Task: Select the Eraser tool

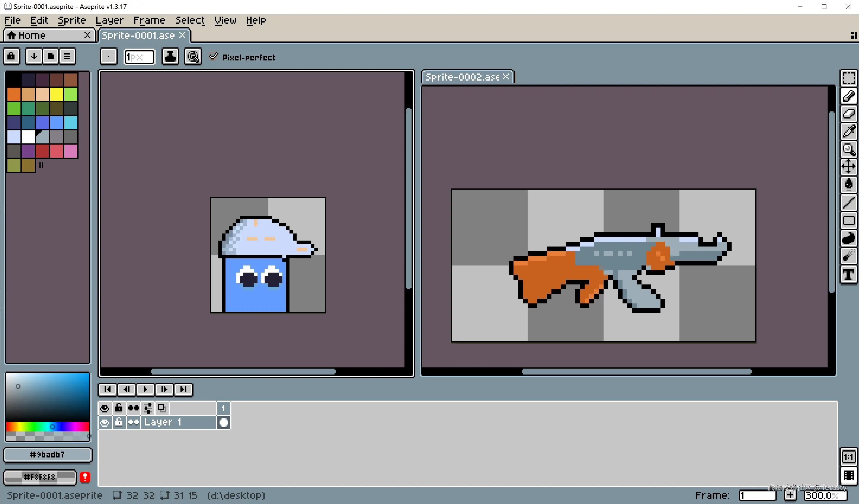Action: point(848,113)
